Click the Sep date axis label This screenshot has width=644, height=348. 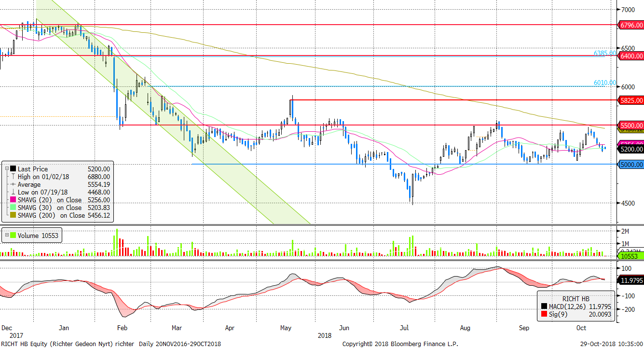pos(524,328)
